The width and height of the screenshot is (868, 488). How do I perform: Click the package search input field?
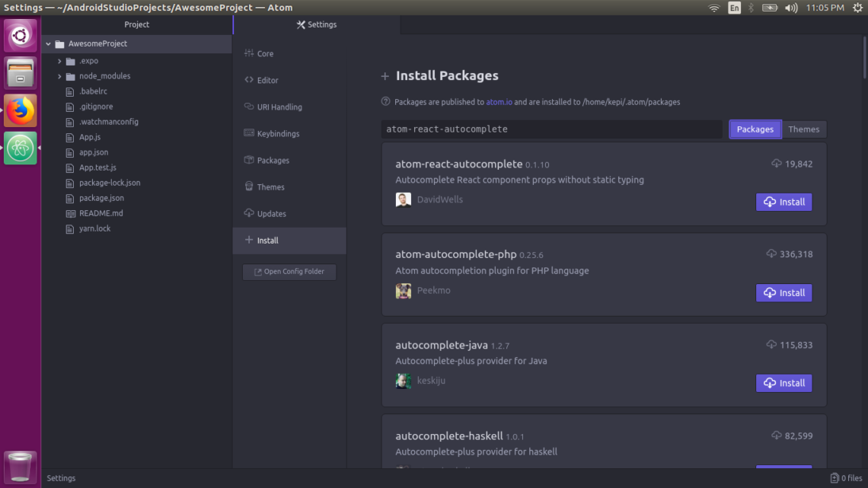pos(551,129)
